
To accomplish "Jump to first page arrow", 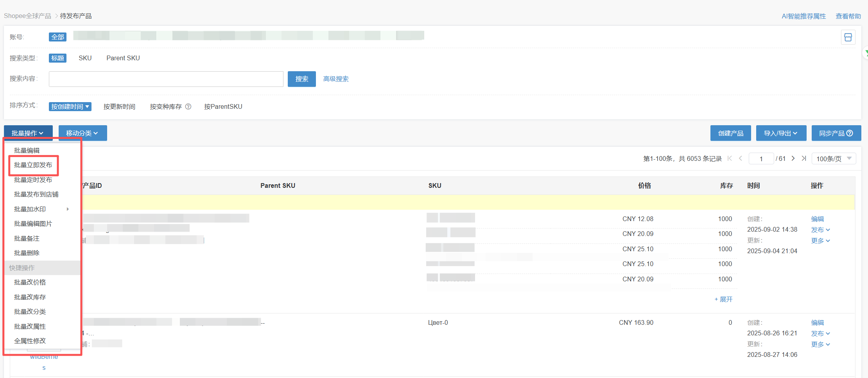I will pyautogui.click(x=729, y=158).
